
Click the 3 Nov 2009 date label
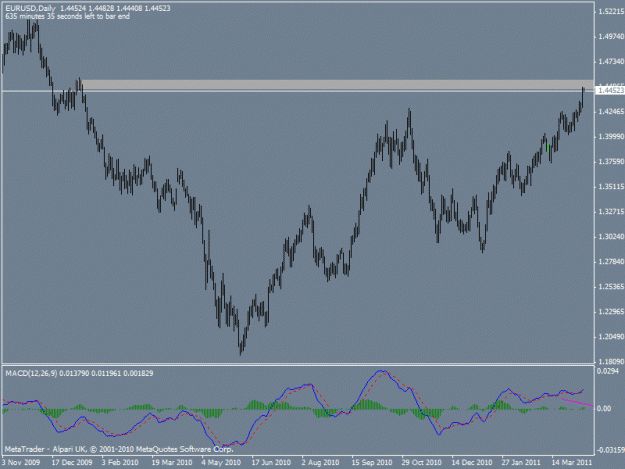(x=21, y=462)
